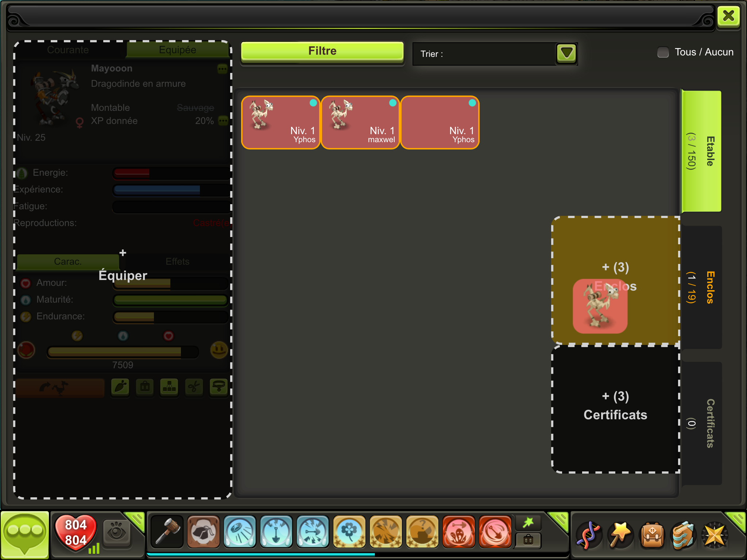Open the Certificats tab
747x560 pixels.
[702, 423]
